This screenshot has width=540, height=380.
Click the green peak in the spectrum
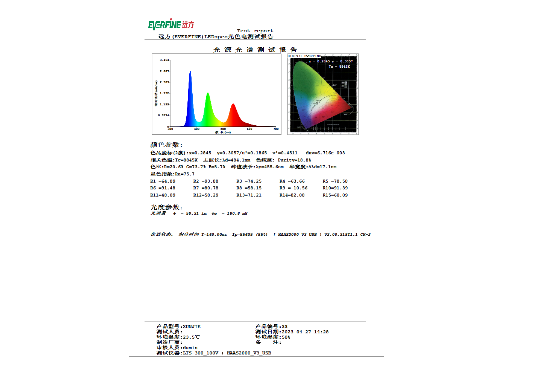[208, 109]
